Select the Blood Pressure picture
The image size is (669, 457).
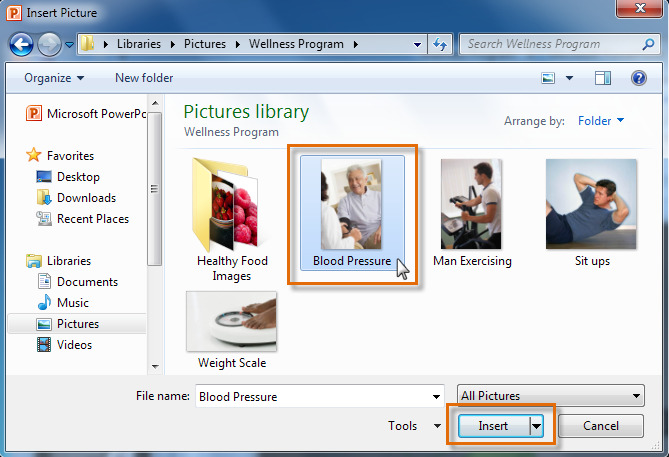[352, 213]
